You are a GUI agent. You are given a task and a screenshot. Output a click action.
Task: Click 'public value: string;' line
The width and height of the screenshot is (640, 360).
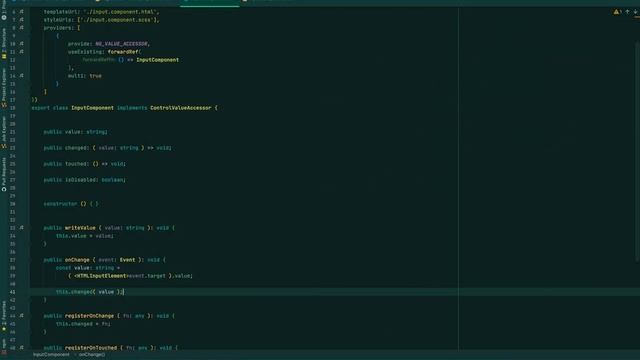76,132
